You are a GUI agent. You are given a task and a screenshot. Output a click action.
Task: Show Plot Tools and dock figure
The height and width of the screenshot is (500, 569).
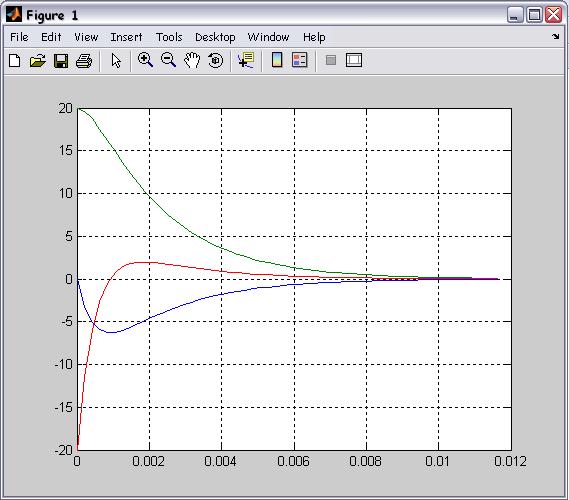tap(354, 60)
